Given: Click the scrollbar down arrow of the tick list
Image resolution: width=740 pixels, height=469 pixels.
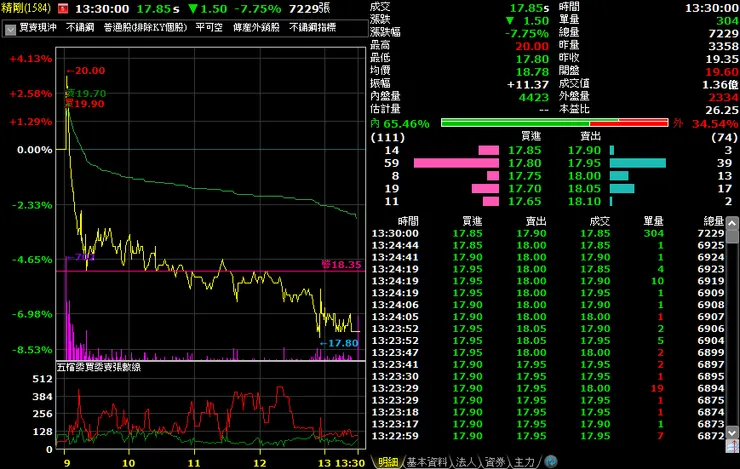Looking at the screenshot, I should [x=732, y=433].
